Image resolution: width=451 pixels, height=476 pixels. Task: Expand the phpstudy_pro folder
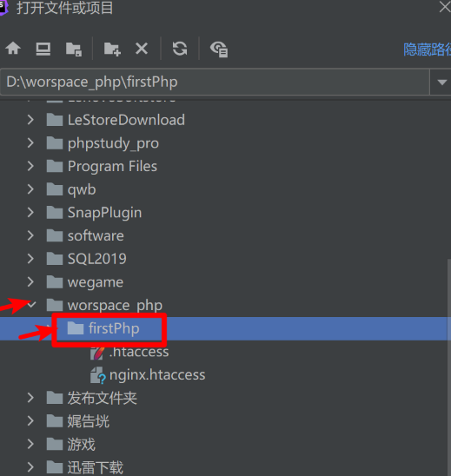click(x=30, y=142)
